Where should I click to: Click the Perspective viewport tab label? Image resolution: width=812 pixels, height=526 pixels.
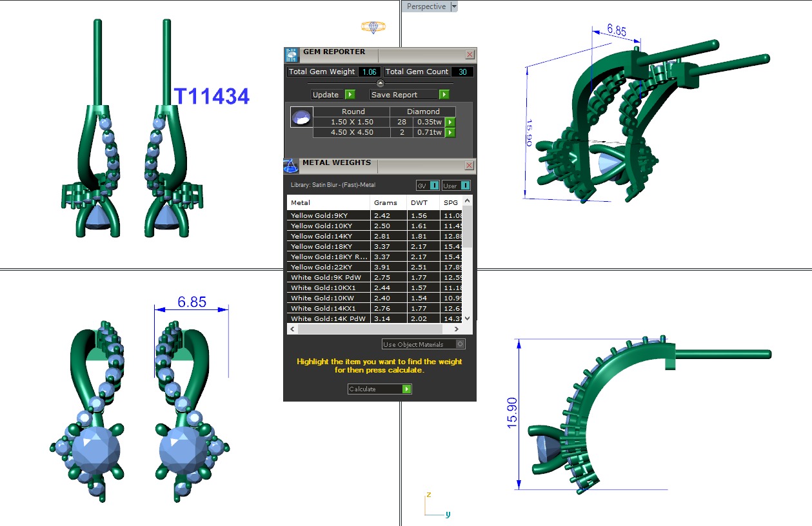(426, 6)
